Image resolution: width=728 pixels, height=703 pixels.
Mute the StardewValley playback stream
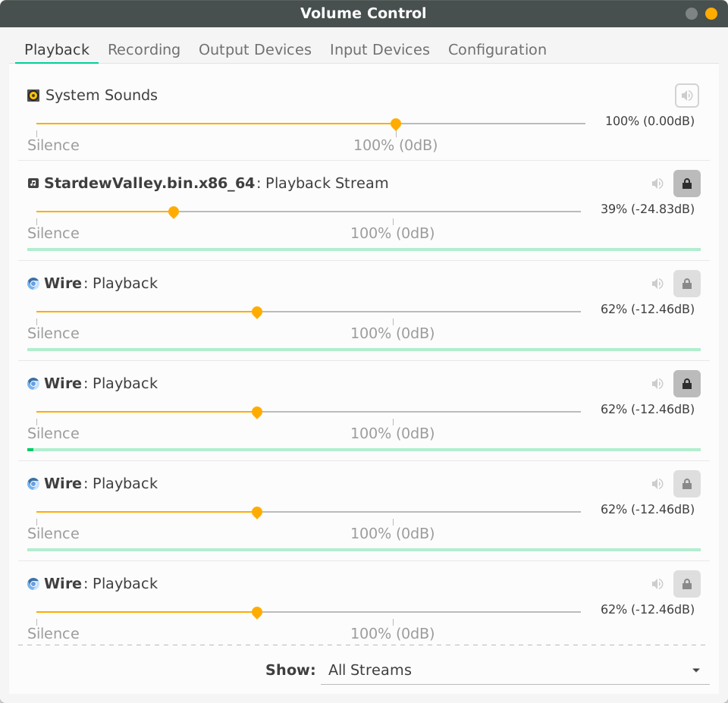[x=657, y=183]
